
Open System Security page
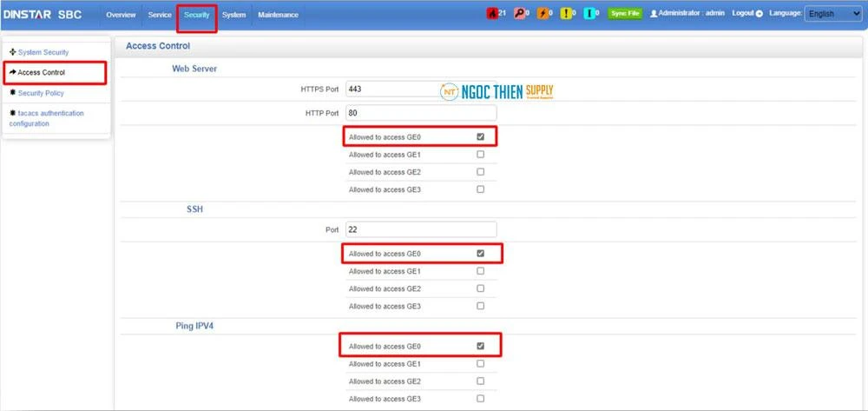coord(43,52)
